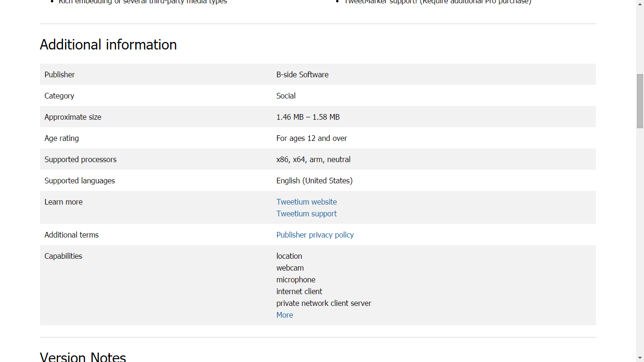Open Publisher privacy policy link
This screenshot has height=362, width=644.
pyautogui.click(x=315, y=235)
